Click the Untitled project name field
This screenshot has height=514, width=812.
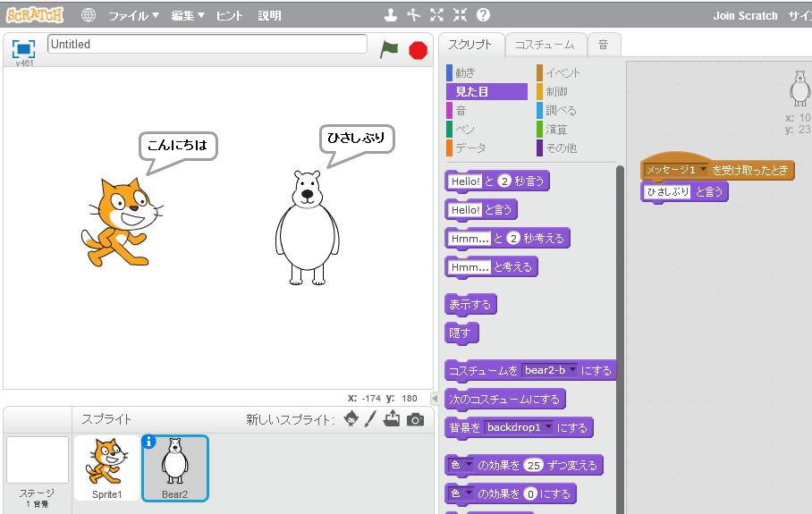tap(207, 44)
